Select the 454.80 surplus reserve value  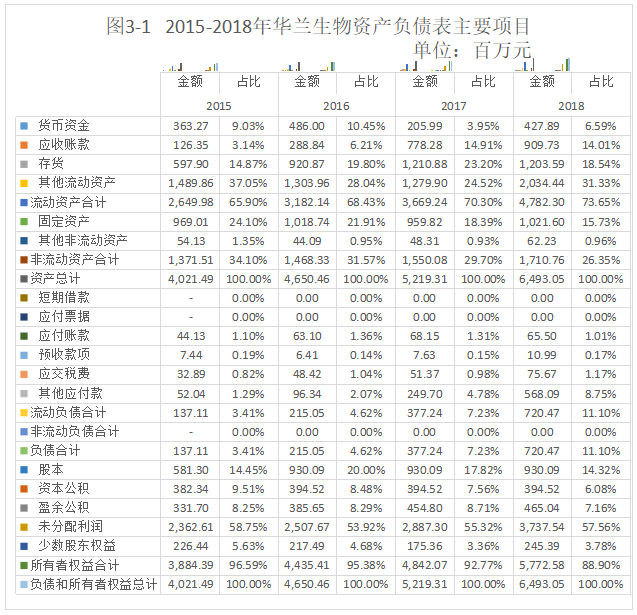pyautogui.click(x=425, y=508)
